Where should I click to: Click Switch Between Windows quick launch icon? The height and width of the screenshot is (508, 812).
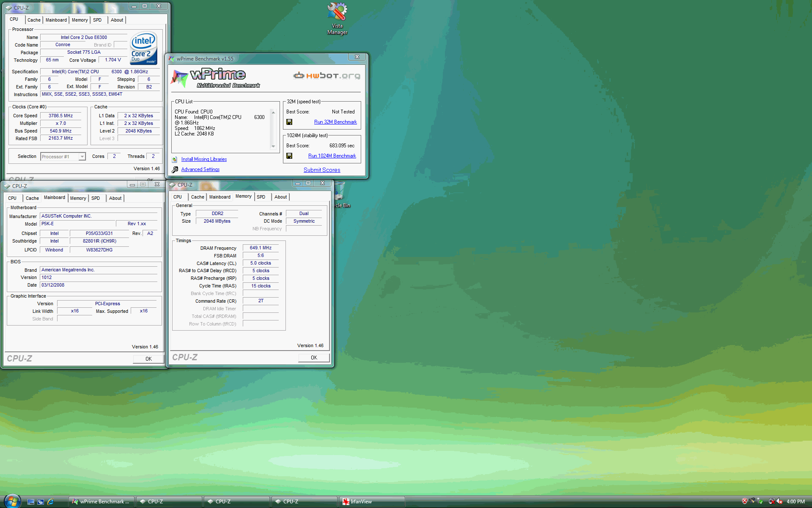pyautogui.click(x=41, y=502)
